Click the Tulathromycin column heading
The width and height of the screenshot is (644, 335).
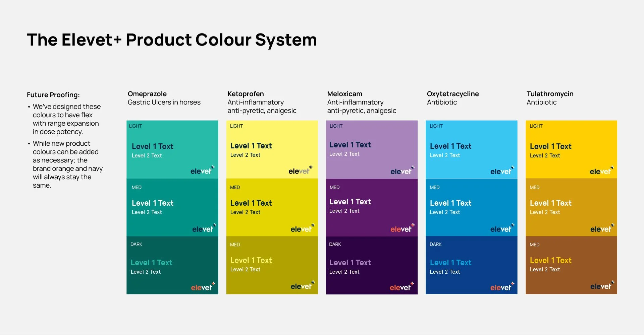[550, 94]
